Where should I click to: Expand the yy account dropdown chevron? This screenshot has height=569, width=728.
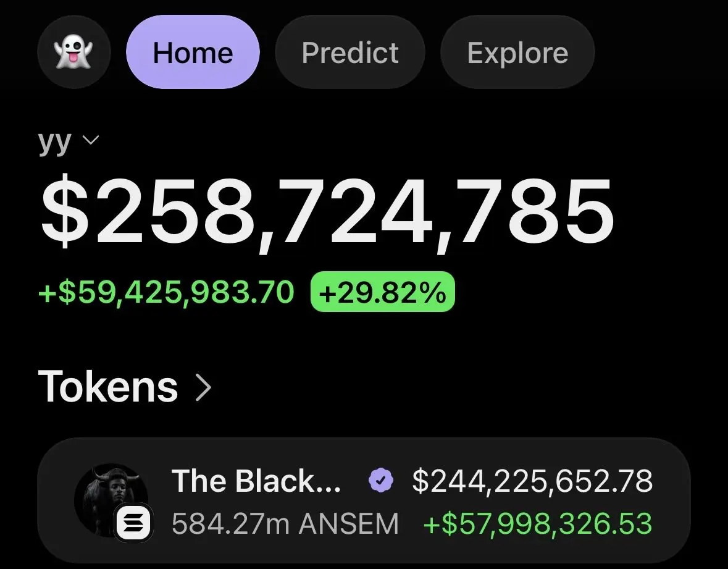click(91, 140)
